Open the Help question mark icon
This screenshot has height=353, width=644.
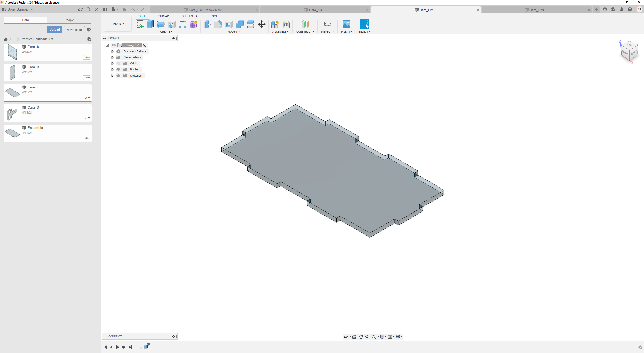click(630, 9)
